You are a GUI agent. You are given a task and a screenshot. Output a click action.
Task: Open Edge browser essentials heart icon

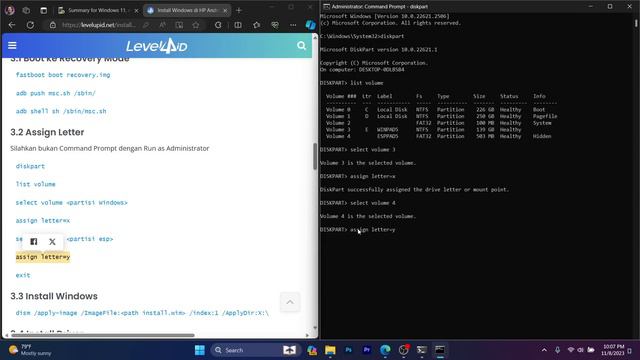tap(275, 25)
